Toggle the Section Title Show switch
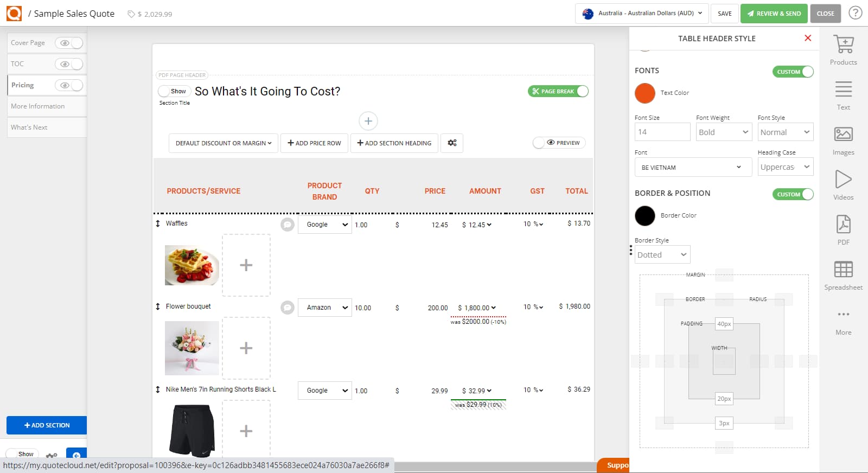This screenshot has width=868, height=473. tap(174, 91)
